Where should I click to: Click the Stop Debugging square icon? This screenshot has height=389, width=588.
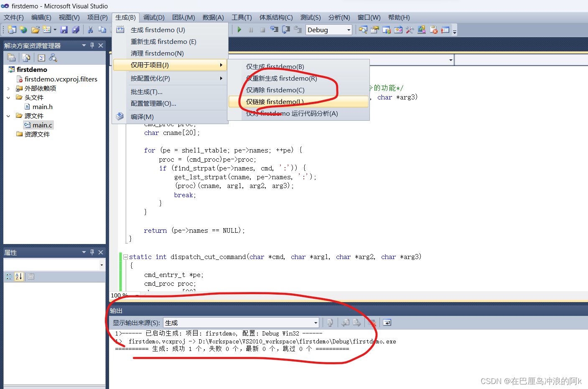coord(262,30)
